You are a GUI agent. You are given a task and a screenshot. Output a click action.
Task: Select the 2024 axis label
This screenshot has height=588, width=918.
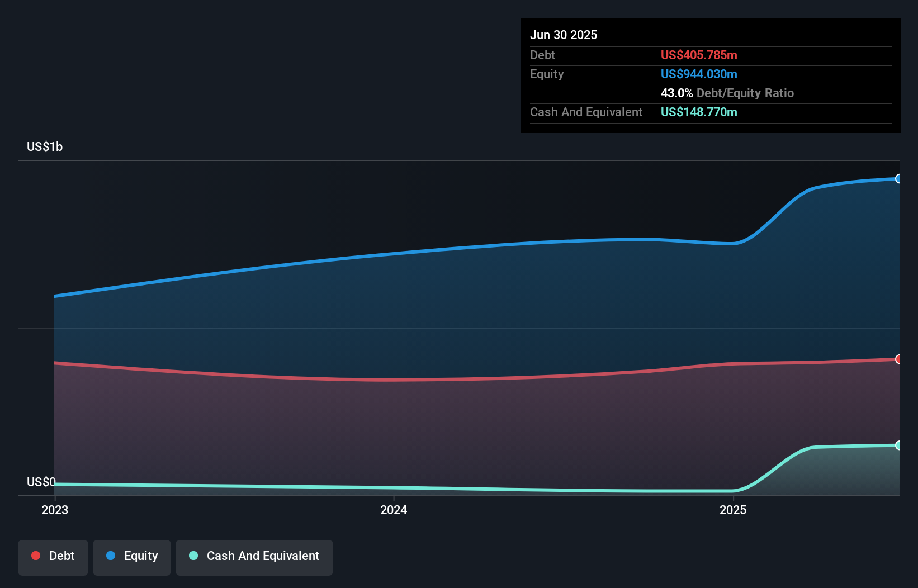click(x=394, y=510)
